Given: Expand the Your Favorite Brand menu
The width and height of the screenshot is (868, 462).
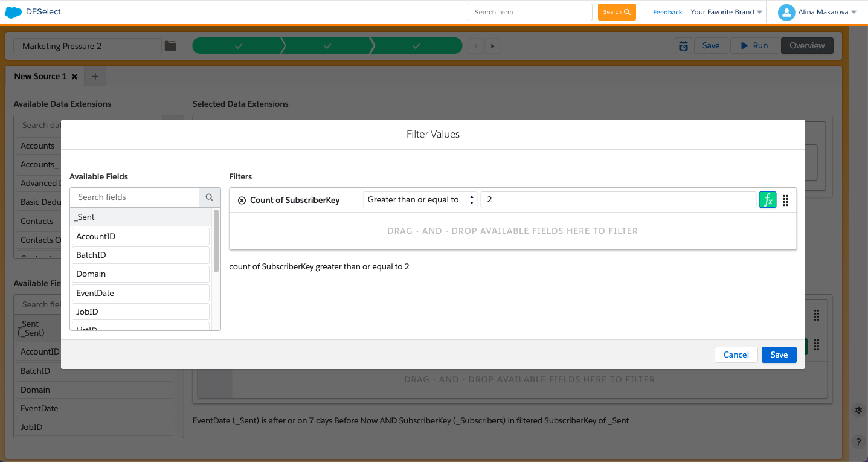Looking at the screenshot, I should pyautogui.click(x=726, y=12).
